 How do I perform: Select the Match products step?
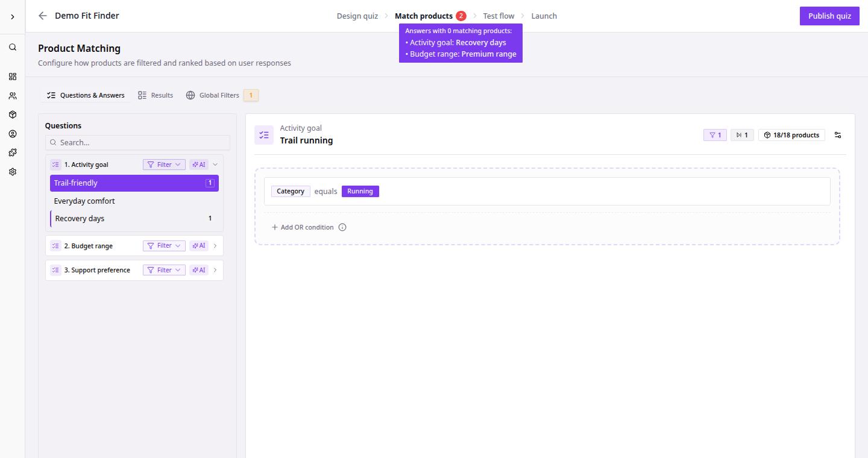423,16
